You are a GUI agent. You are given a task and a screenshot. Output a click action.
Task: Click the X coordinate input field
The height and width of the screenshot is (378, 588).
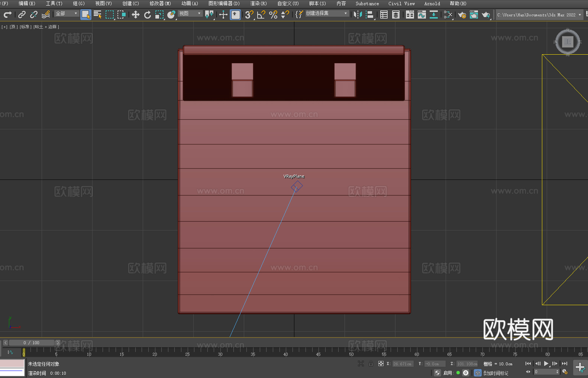point(403,364)
